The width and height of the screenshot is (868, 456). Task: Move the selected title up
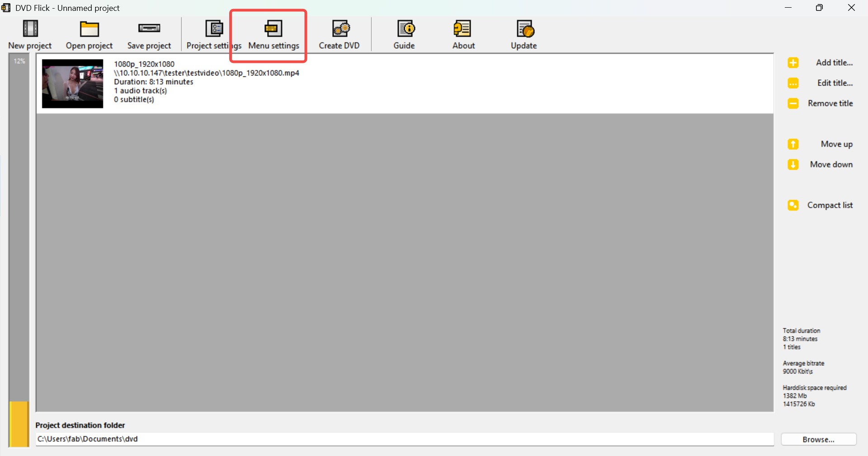[x=836, y=144]
